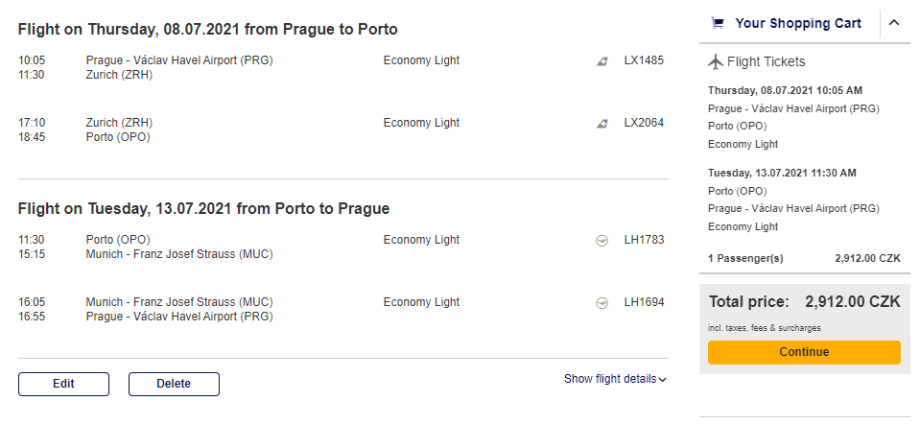Click the yellow Continue button
Viewport: 920px width, 424px height.
tap(804, 352)
